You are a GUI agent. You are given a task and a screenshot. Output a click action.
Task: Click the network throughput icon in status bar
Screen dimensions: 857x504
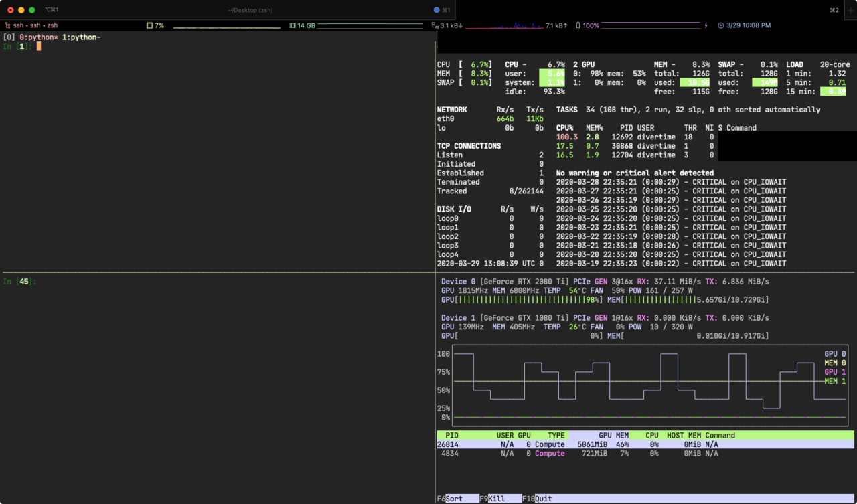pyautogui.click(x=435, y=25)
